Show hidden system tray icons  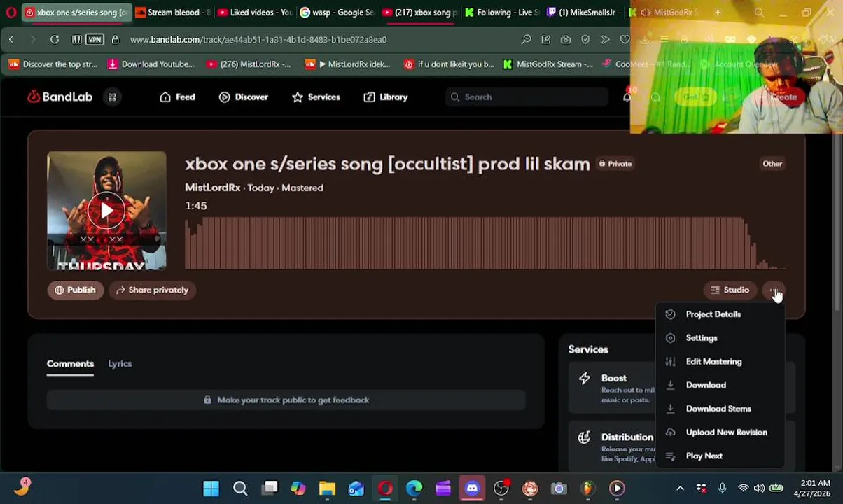tap(680, 488)
